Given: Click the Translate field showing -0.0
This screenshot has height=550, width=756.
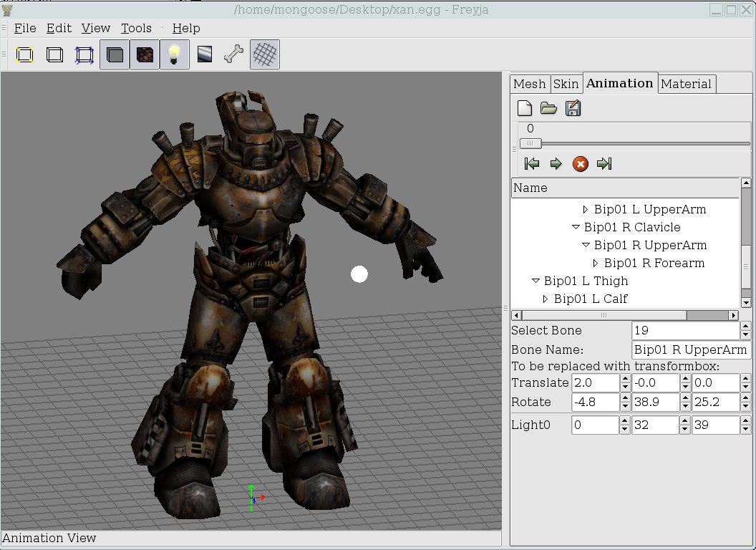Looking at the screenshot, I should tap(656, 383).
